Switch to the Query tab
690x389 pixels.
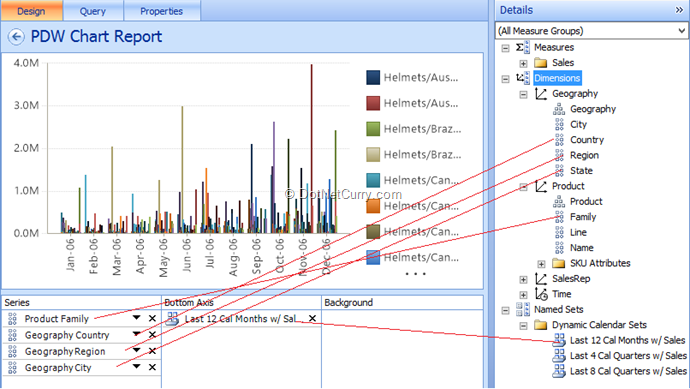tap(93, 11)
